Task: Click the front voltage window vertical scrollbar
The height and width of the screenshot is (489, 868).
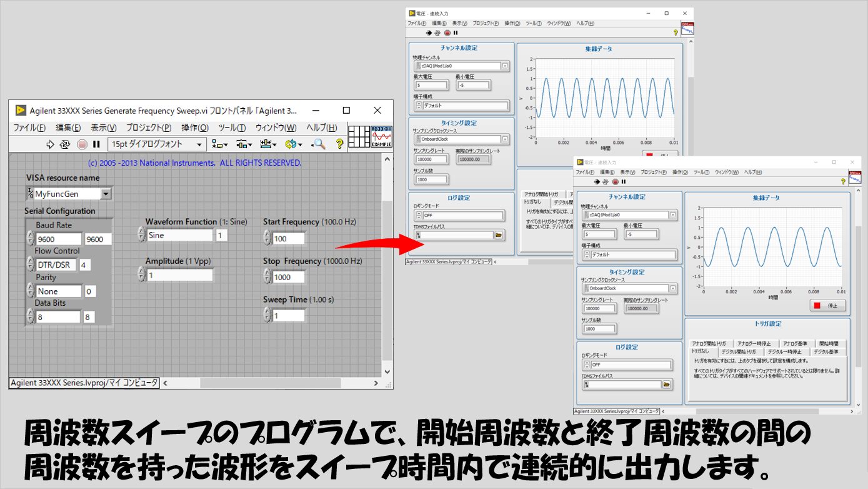Action: pyautogui.click(x=858, y=296)
